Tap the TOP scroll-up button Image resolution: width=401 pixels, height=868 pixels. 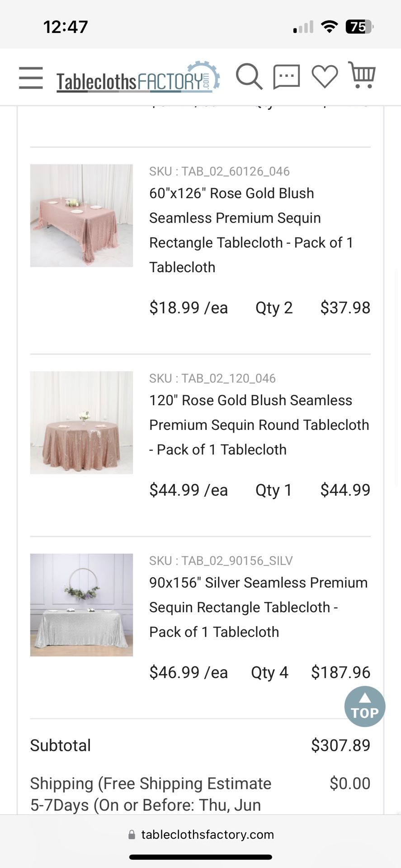point(364,706)
